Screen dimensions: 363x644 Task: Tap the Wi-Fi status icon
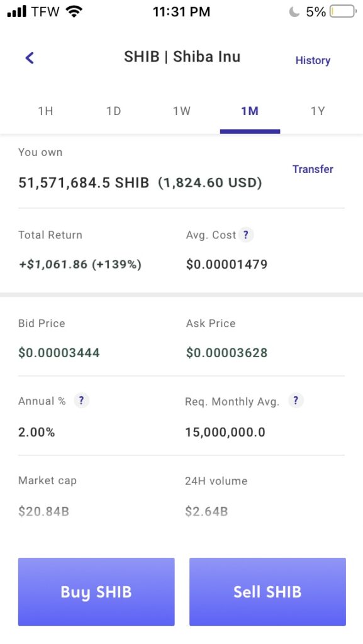click(74, 11)
